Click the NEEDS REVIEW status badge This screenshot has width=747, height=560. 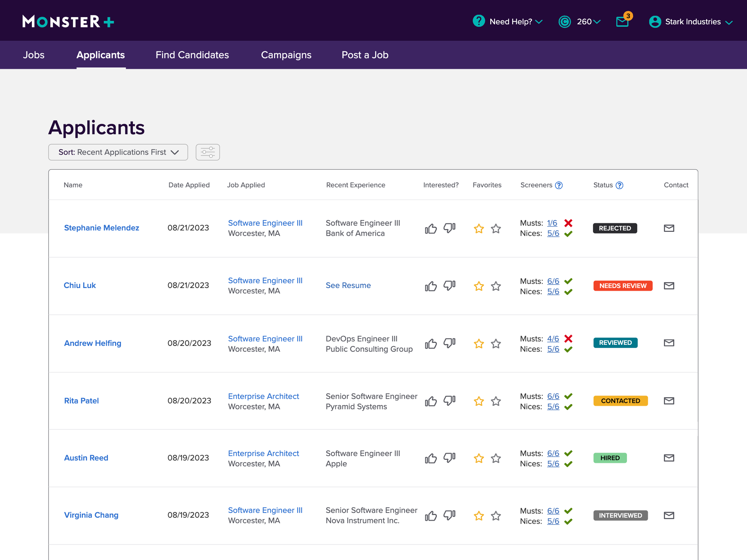point(623,286)
